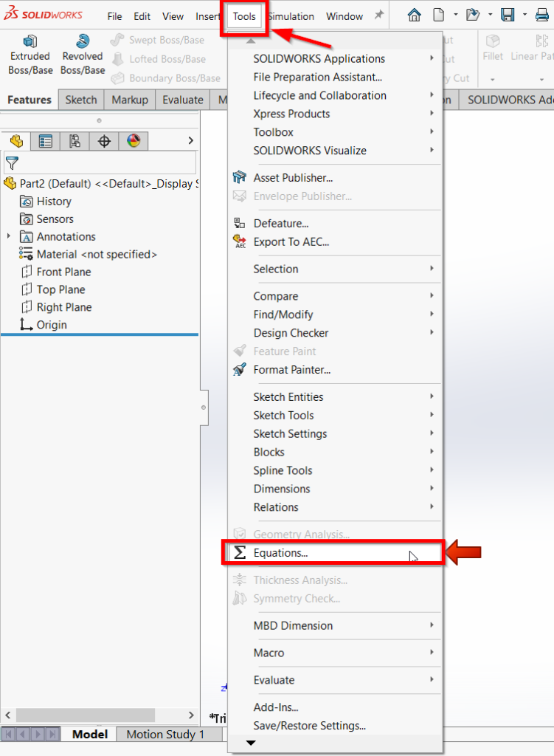The image size is (554, 756).
Task: Select the Front Plane
Action: click(x=55, y=272)
